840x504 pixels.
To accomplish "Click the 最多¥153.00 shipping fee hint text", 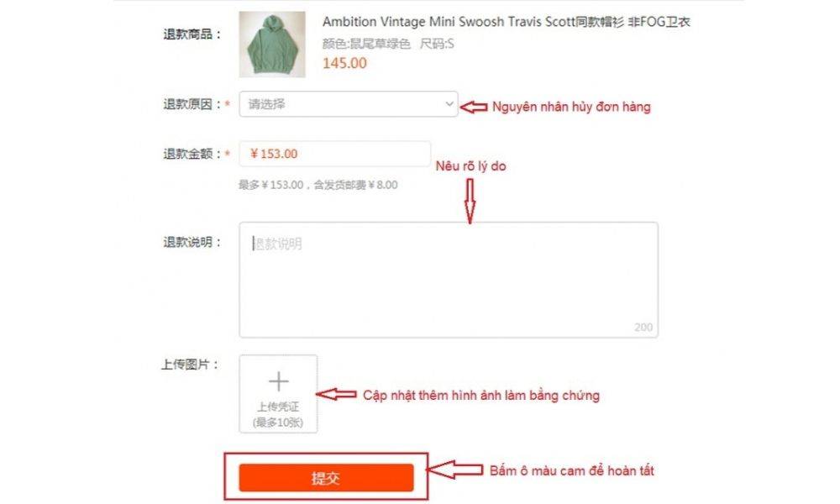I will click(318, 186).
